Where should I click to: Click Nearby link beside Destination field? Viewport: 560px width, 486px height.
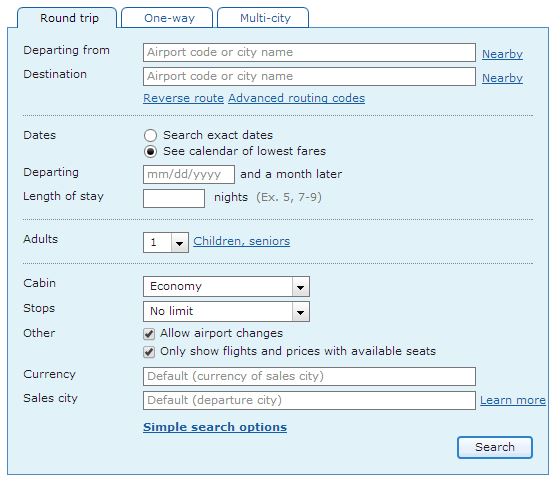tap(502, 78)
